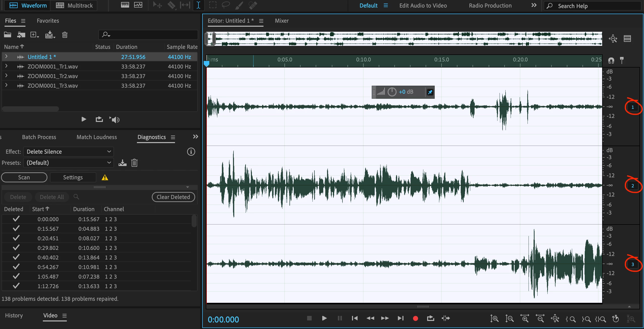Toggle channel 1 enable button
Screen dimensions: 644x329
tap(632, 107)
